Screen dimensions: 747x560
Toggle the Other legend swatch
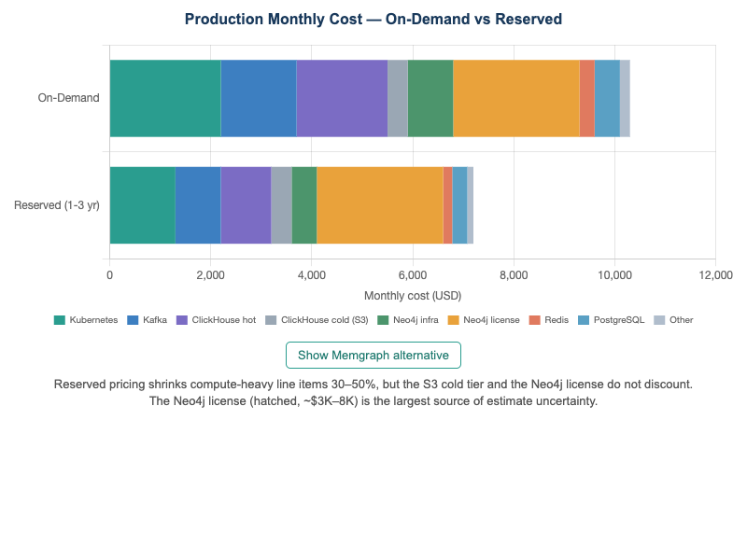tap(659, 320)
